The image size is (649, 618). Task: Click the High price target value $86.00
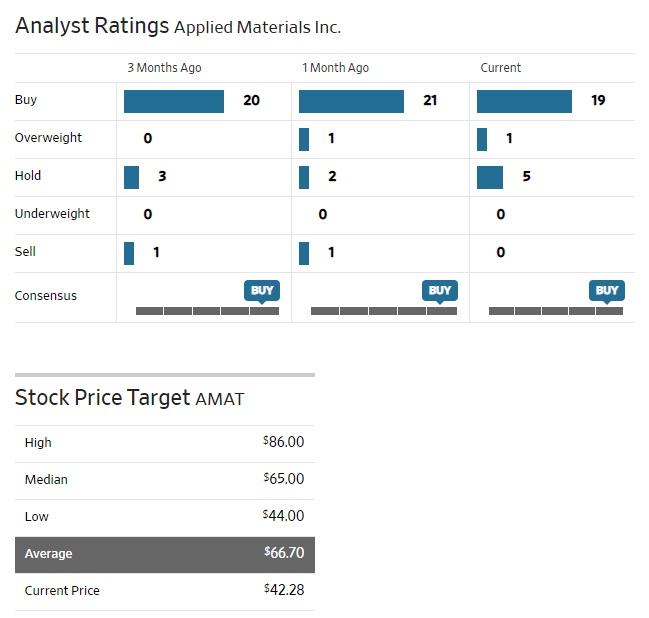(283, 442)
